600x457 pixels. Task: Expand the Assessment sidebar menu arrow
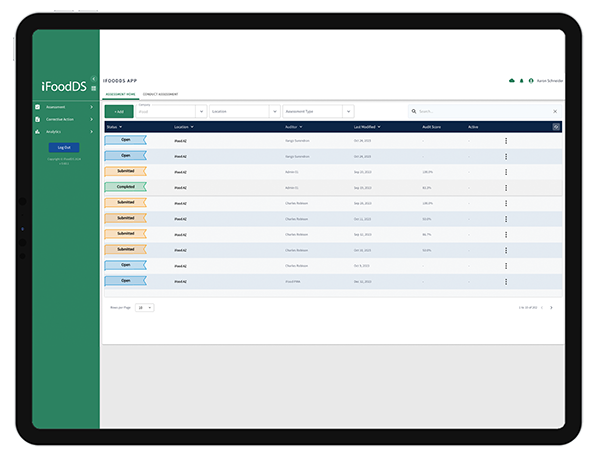tap(91, 107)
